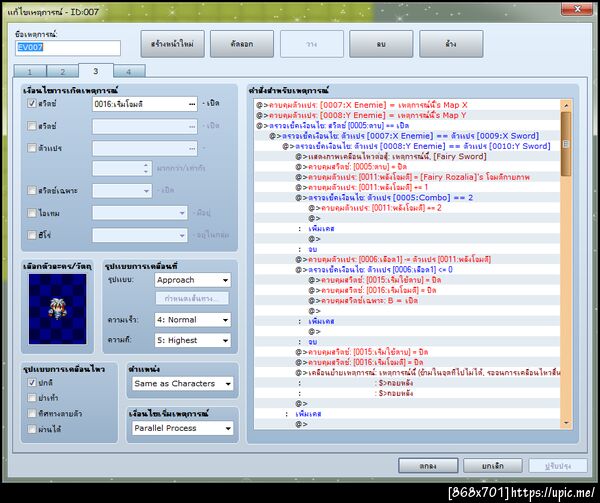600x503 pixels.
Task: Toggle fourth movement option checkbox
Action: pos(32,429)
